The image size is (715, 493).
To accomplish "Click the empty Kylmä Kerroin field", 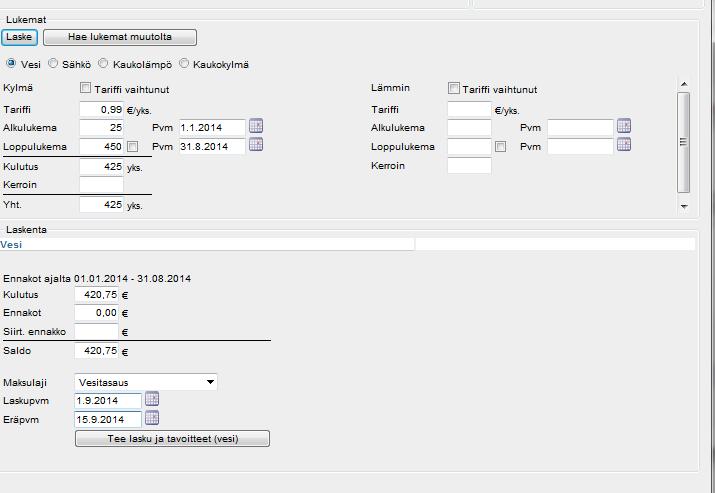I will coord(101,185).
